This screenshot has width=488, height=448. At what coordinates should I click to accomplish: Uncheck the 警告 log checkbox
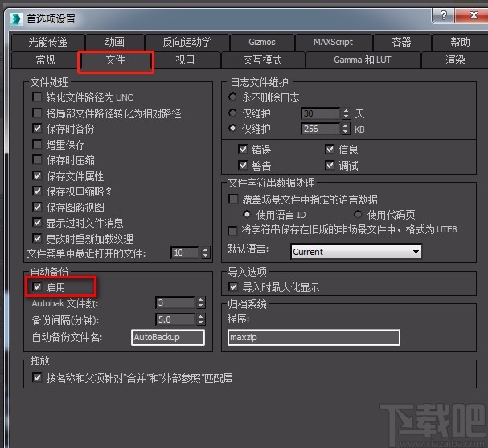(x=243, y=165)
